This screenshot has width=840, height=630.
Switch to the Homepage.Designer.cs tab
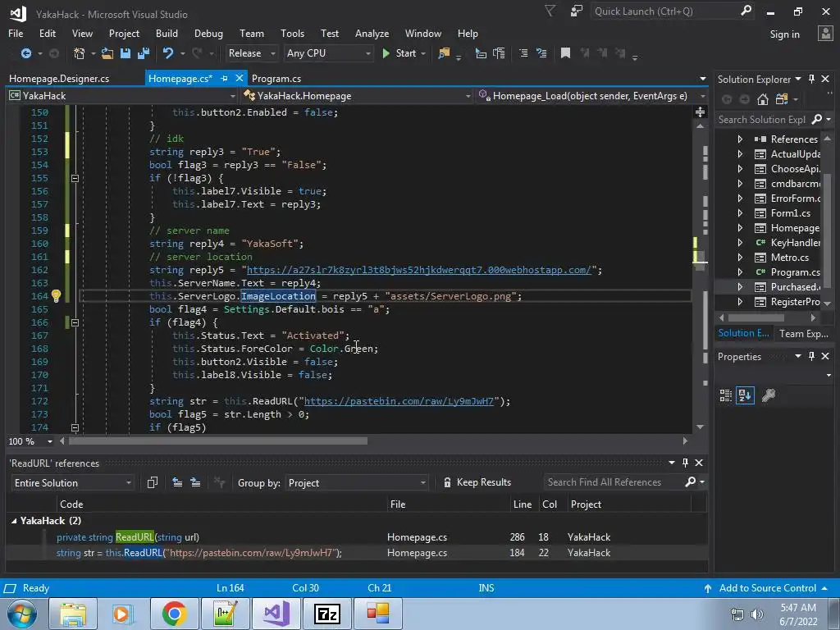pyautogui.click(x=59, y=78)
